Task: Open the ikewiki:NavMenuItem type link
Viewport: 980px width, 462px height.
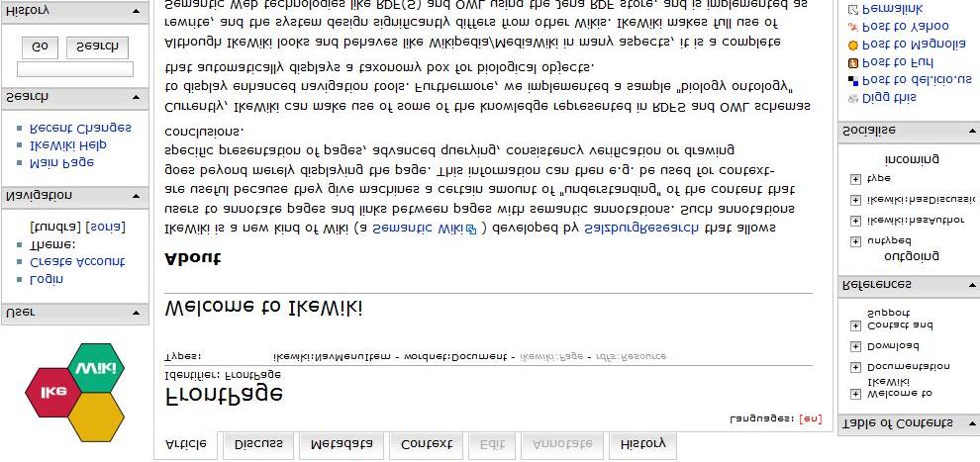Action: coord(334,357)
